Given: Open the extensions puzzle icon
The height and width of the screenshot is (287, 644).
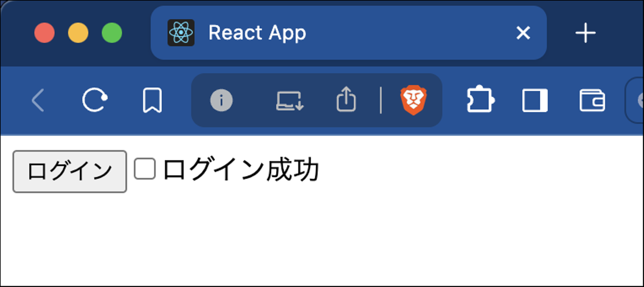Looking at the screenshot, I should coord(481,99).
